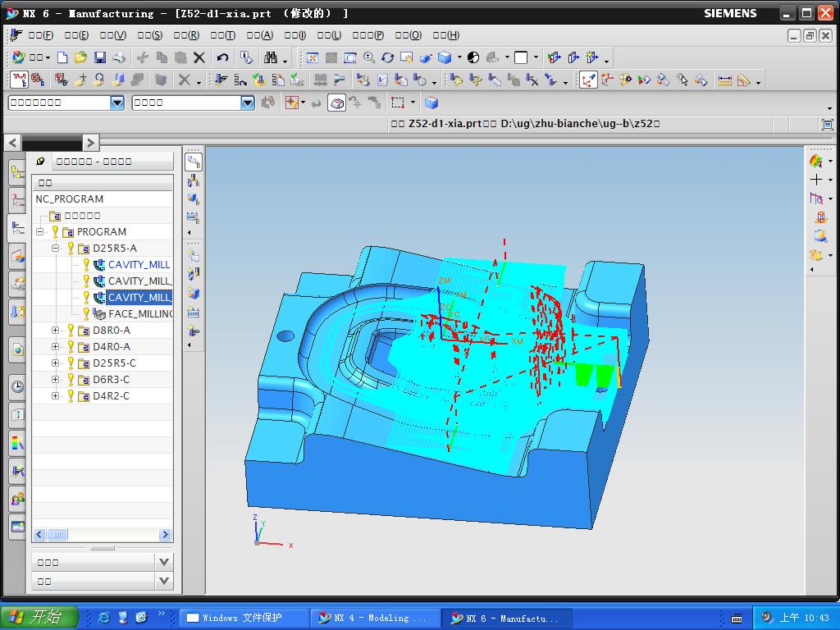Click the Rotate view icon
840x630 pixels.
387,57
